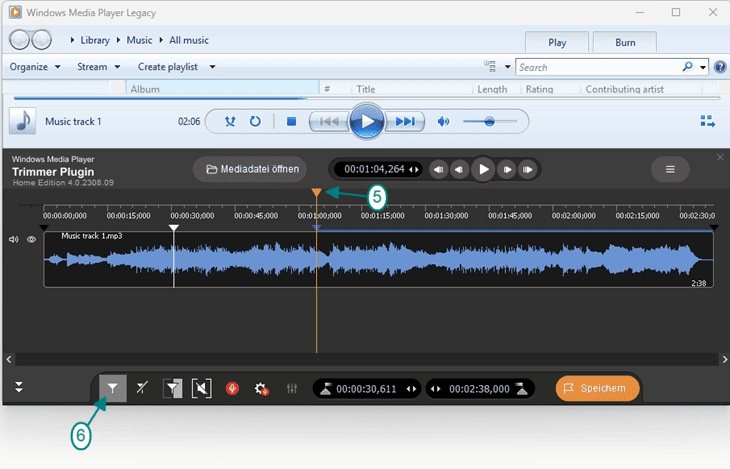Open the arrow next to Create playlist
730x469 pixels.
coord(212,67)
